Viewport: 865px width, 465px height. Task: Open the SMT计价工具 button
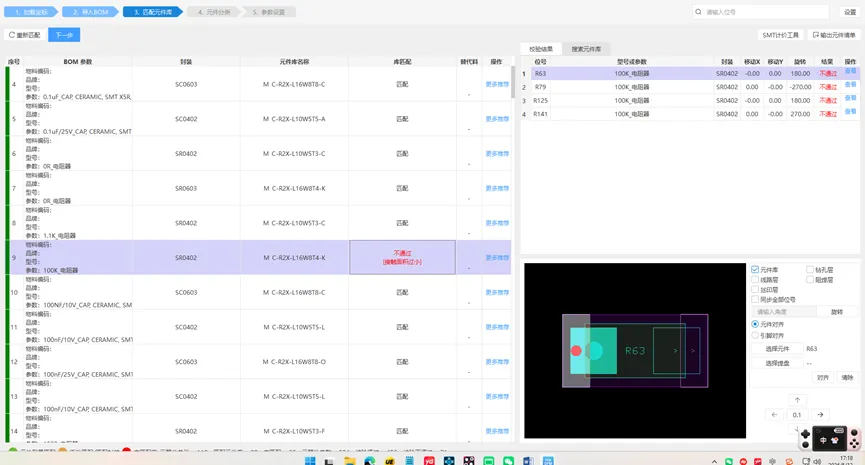[780, 35]
